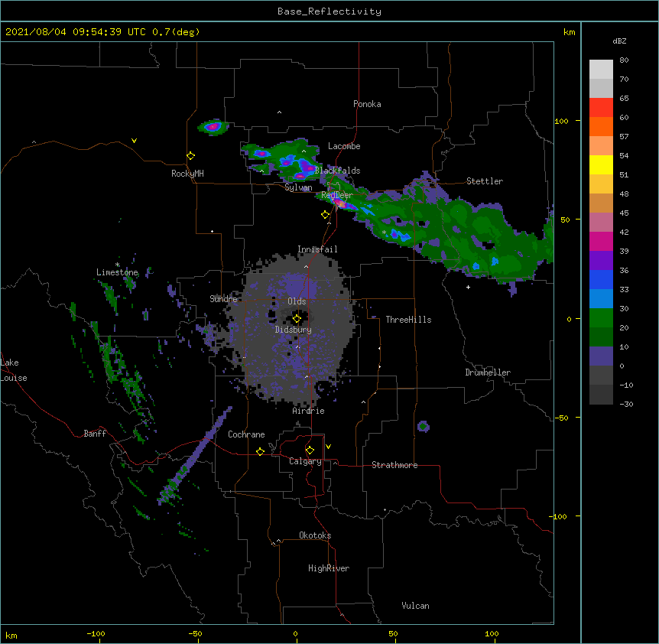The image size is (659, 644).
Task: Select the Blackfalds label
Action: point(337,171)
